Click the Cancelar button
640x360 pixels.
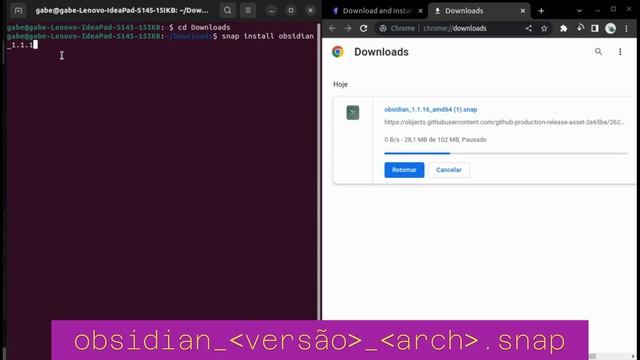tap(449, 170)
